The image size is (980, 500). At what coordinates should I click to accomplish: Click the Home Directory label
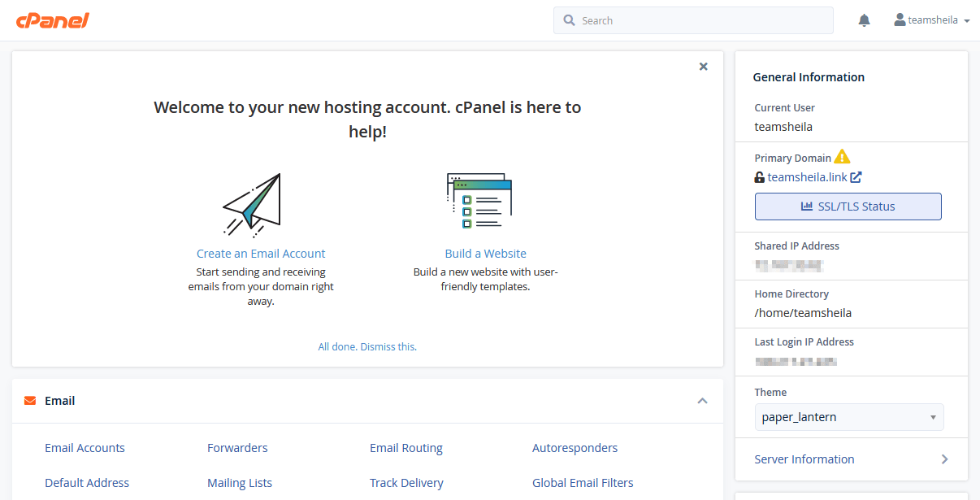point(791,293)
